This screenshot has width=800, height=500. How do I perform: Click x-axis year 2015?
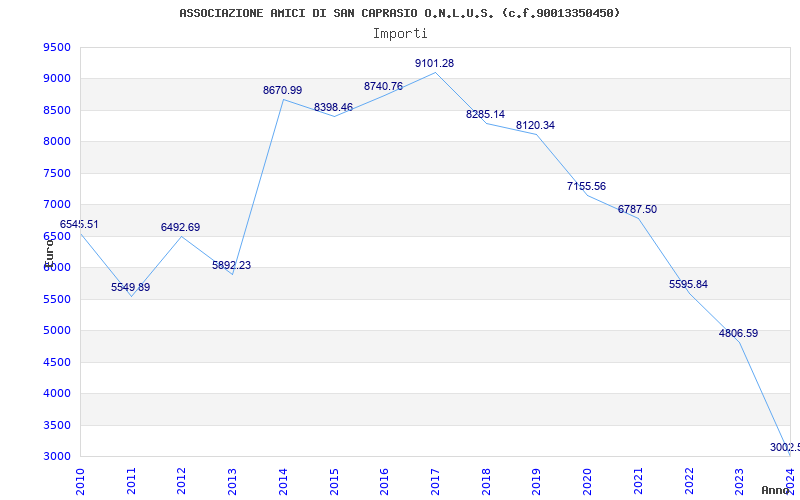334,482
